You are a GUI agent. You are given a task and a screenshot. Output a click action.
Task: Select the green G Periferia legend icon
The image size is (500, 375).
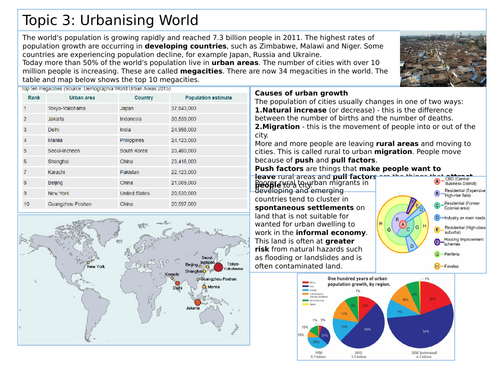(x=437, y=254)
